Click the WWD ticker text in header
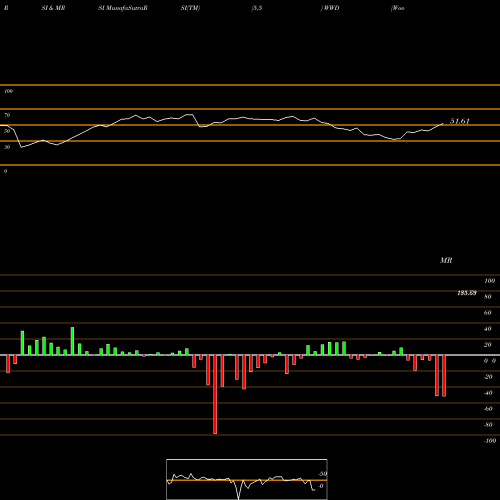The width and height of the screenshot is (500, 500). pyautogui.click(x=331, y=8)
